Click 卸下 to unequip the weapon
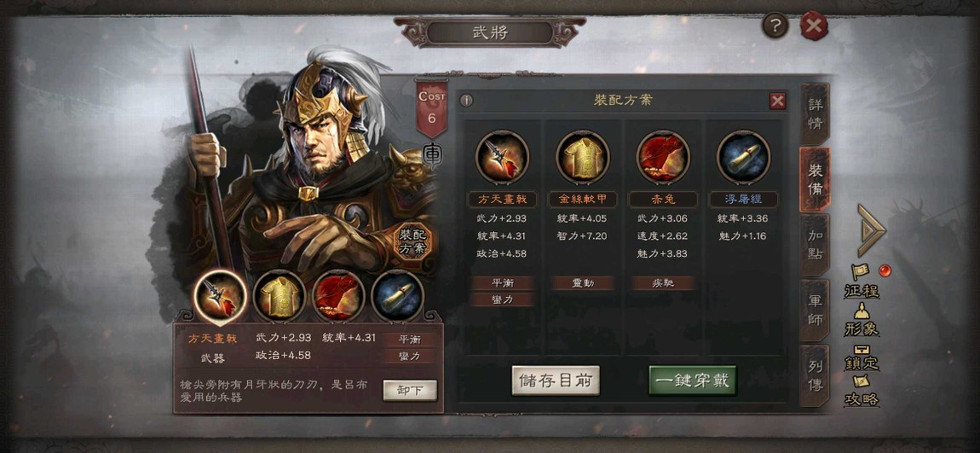Viewport: 980px width, 453px height. point(410,391)
